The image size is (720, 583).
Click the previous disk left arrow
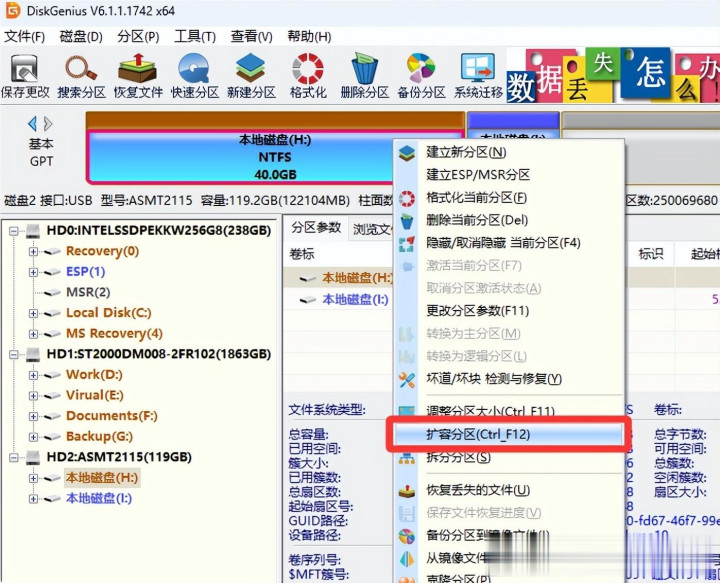click(x=32, y=124)
